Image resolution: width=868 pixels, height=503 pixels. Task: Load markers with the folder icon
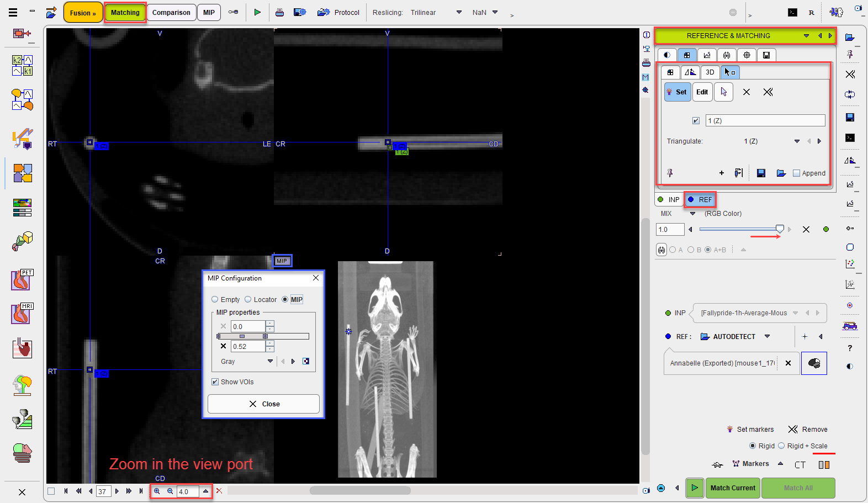point(781,173)
